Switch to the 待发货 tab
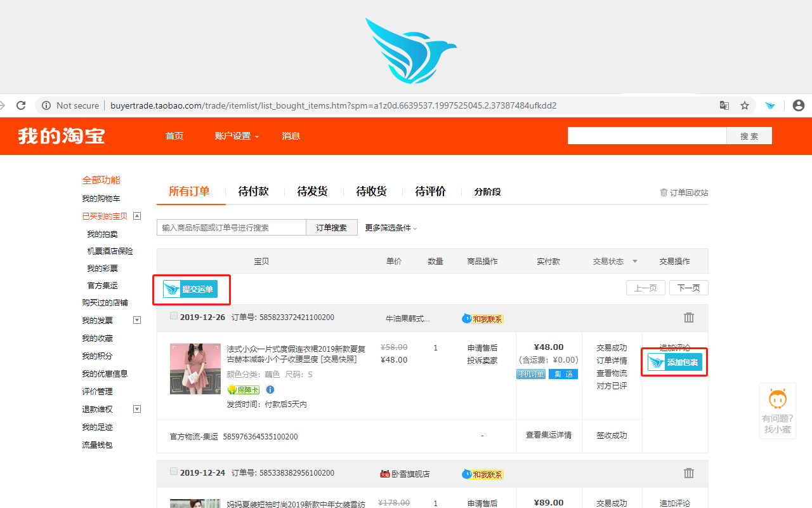 [x=312, y=191]
